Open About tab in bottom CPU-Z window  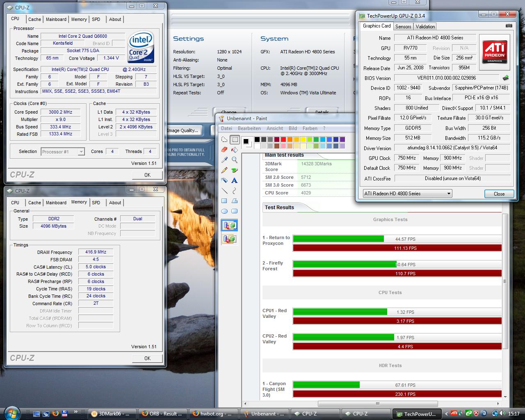click(x=115, y=203)
